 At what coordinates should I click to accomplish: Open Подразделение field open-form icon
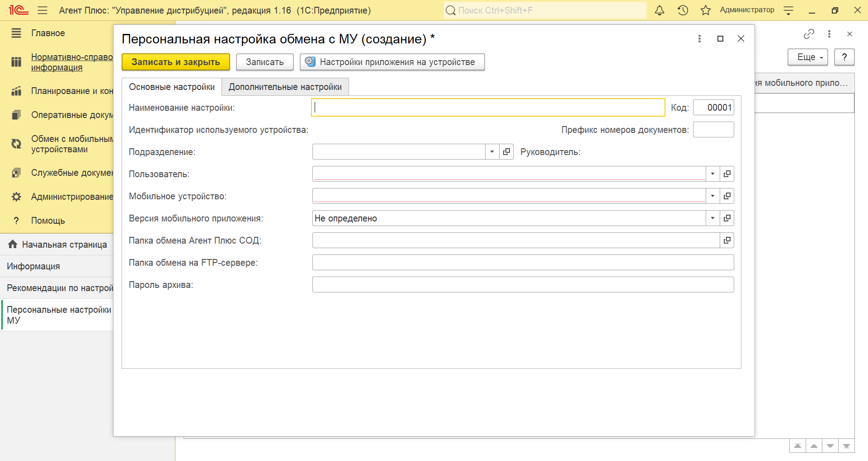pyautogui.click(x=506, y=152)
